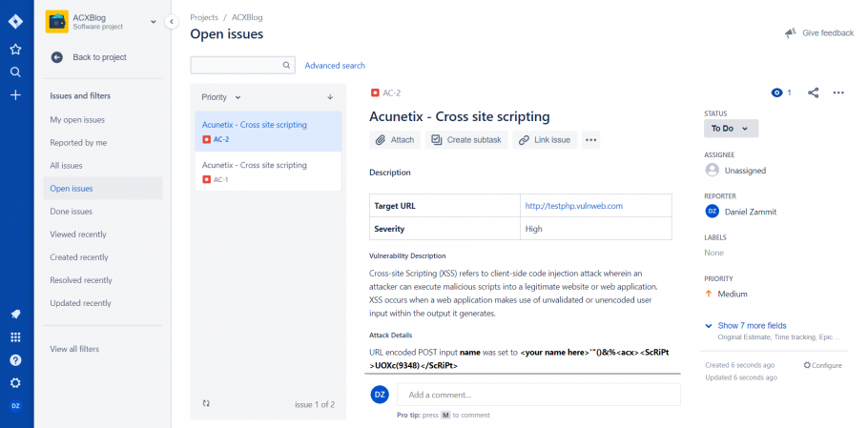
Task: Click the Link issue button
Action: point(545,140)
